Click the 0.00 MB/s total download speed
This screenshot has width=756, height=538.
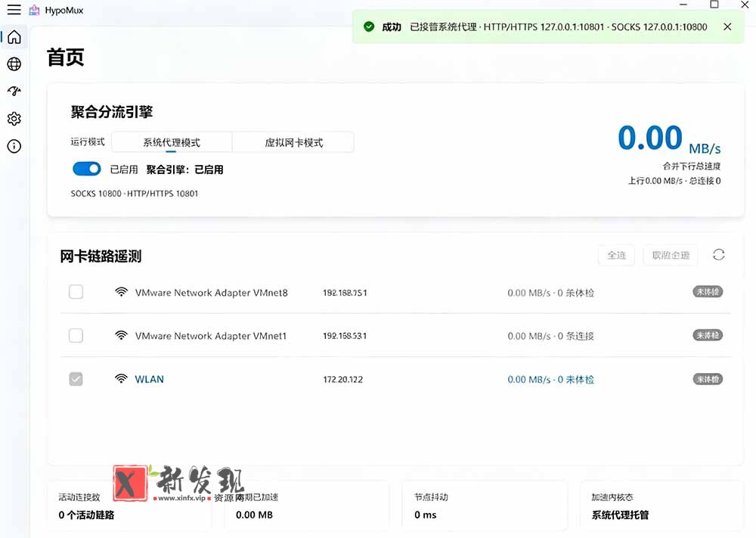point(669,138)
